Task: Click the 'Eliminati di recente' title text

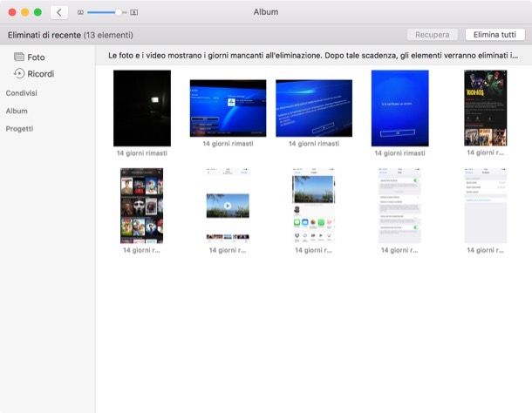Action: [x=44, y=35]
